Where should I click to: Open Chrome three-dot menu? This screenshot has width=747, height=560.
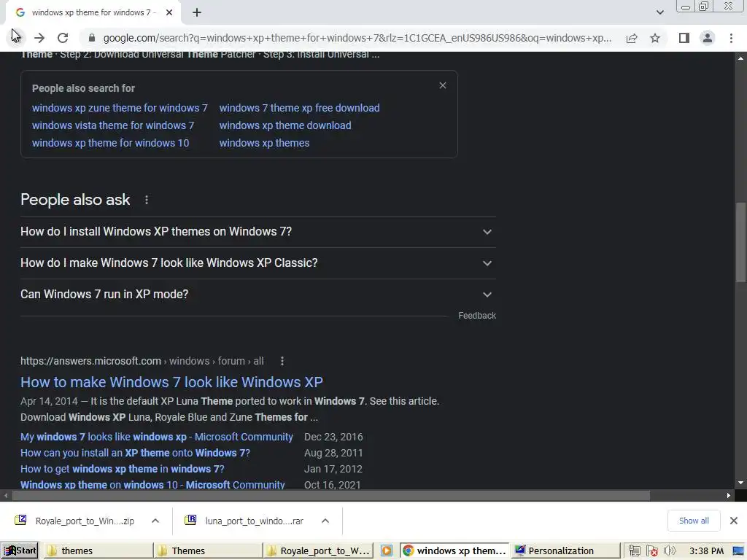point(731,38)
